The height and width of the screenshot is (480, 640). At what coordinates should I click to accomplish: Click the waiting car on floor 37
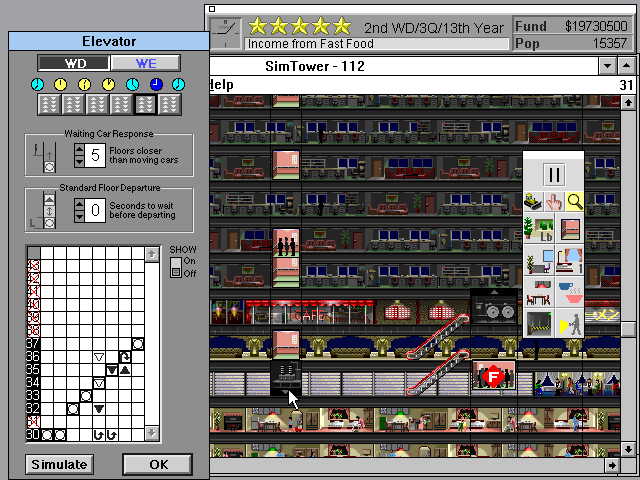pyautogui.click(x=138, y=344)
